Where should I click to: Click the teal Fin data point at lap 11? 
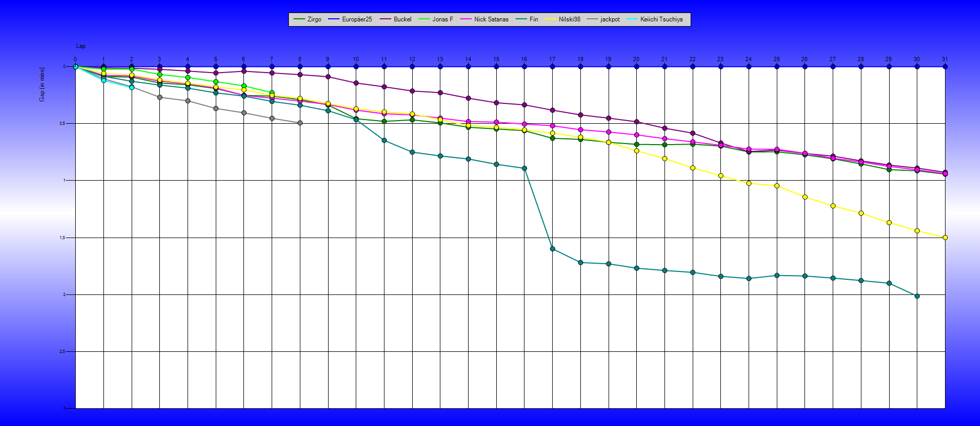point(384,140)
